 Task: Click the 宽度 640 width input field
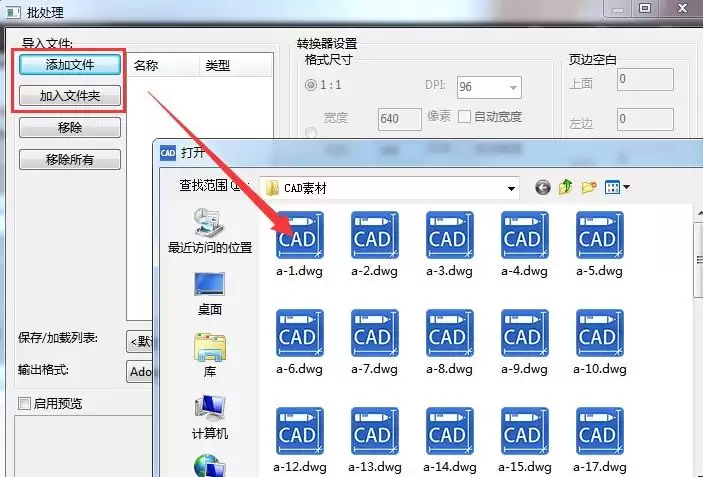click(x=399, y=119)
